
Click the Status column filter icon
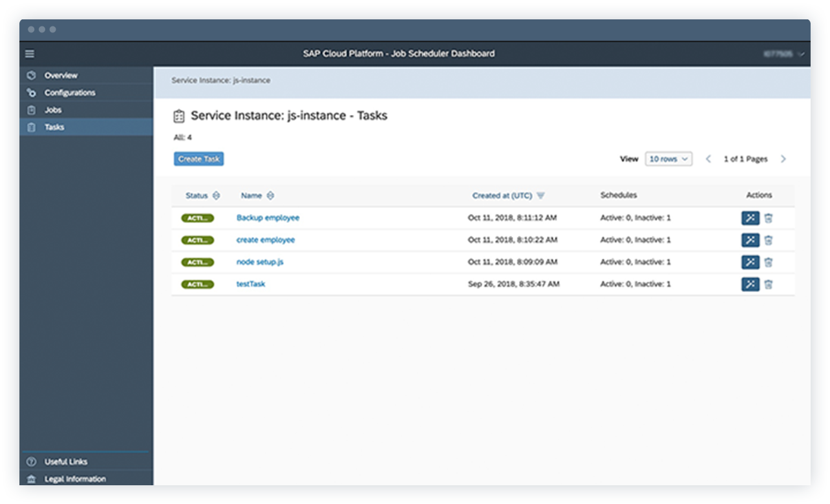pos(216,195)
